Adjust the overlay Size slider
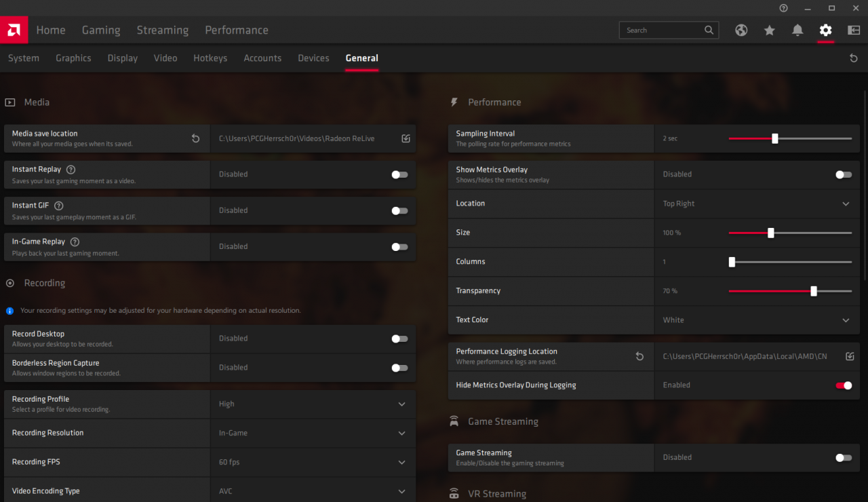868x502 pixels. click(790, 233)
